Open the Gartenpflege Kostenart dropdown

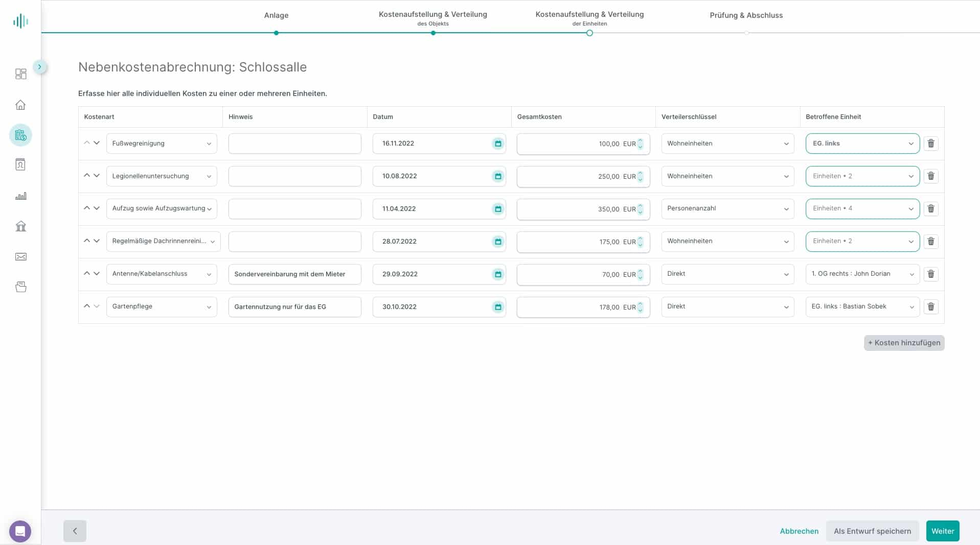(x=162, y=307)
